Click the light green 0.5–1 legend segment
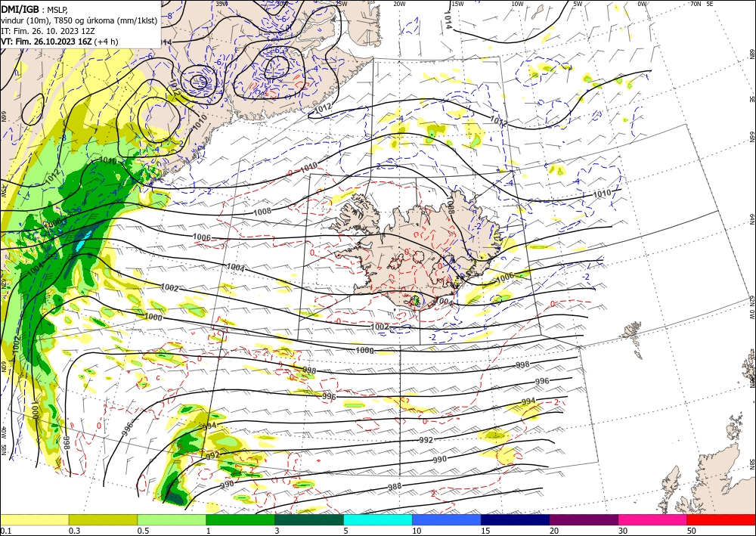The height and width of the screenshot is (536, 756). 172,519
